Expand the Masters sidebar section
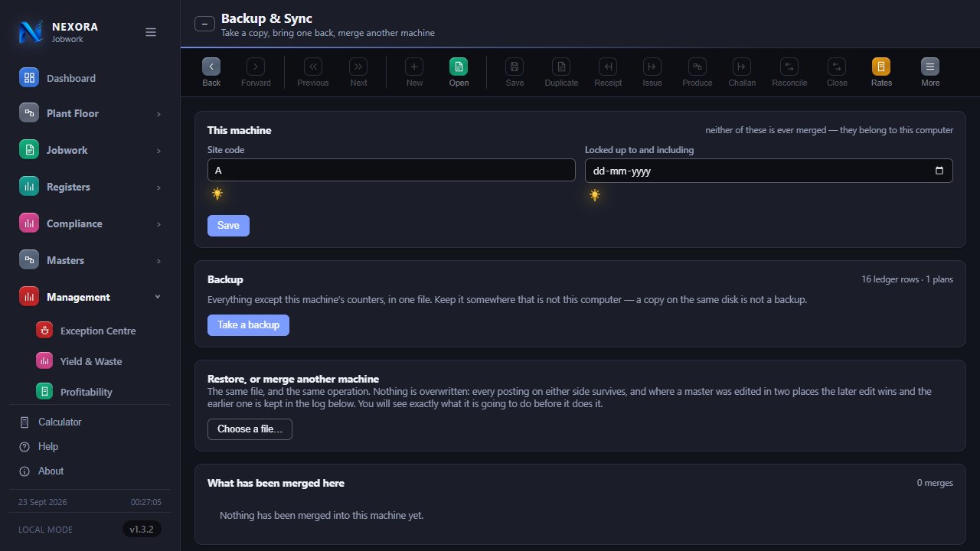Screen dimensions: 980x551 pos(90,260)
